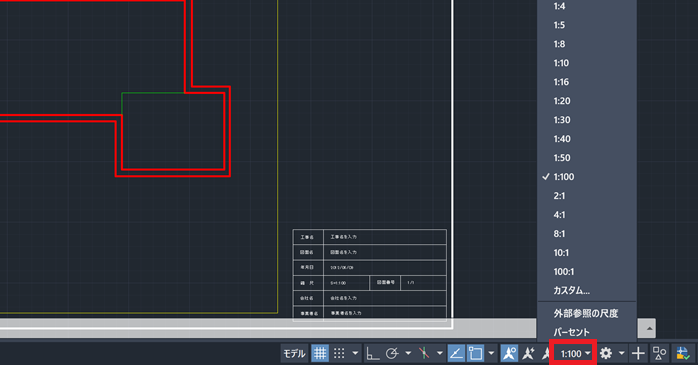Screen dimensions: 698x365
Task: Toggle isometric drafting icon
Action: pos(424,353)
